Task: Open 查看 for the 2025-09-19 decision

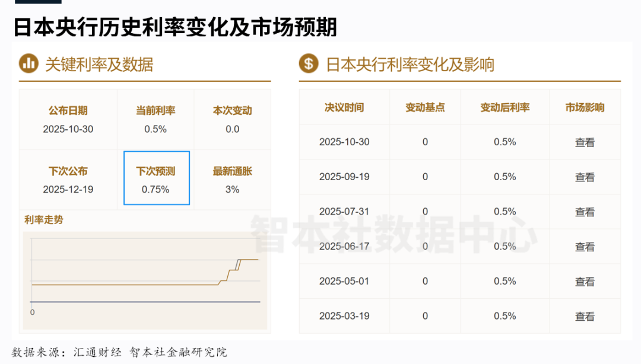Action: 584,177
